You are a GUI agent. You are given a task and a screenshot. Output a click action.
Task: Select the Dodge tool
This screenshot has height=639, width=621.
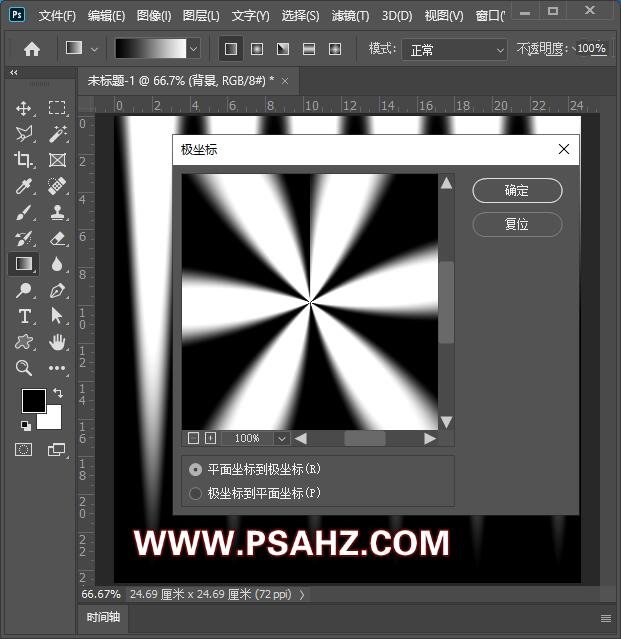pos(24,290)
